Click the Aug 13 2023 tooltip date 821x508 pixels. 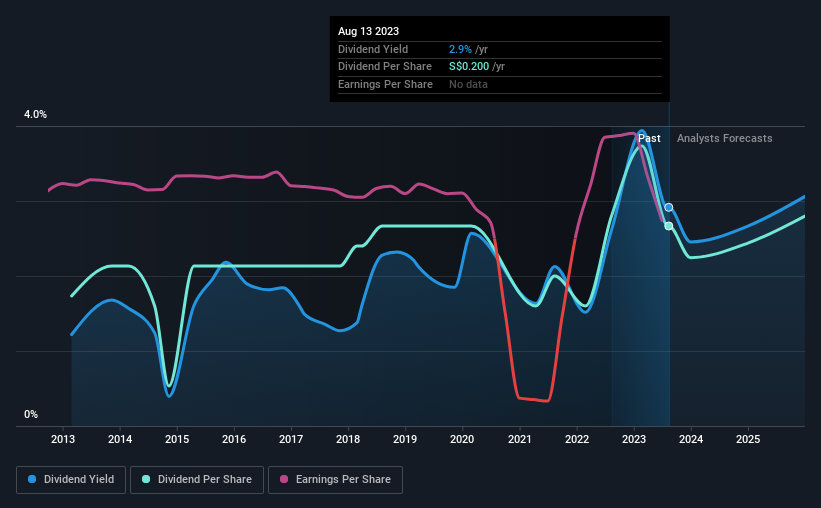(x=369, y=31)
